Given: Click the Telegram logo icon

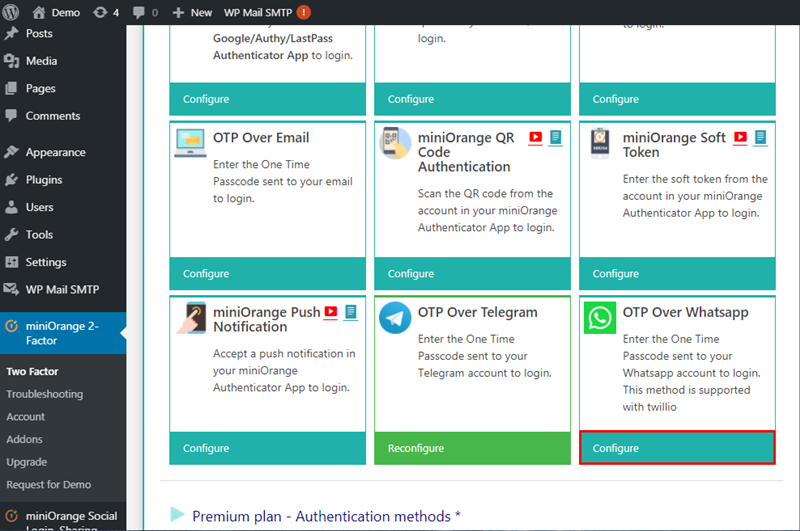Looking at the screenshot, I should 395,318.
